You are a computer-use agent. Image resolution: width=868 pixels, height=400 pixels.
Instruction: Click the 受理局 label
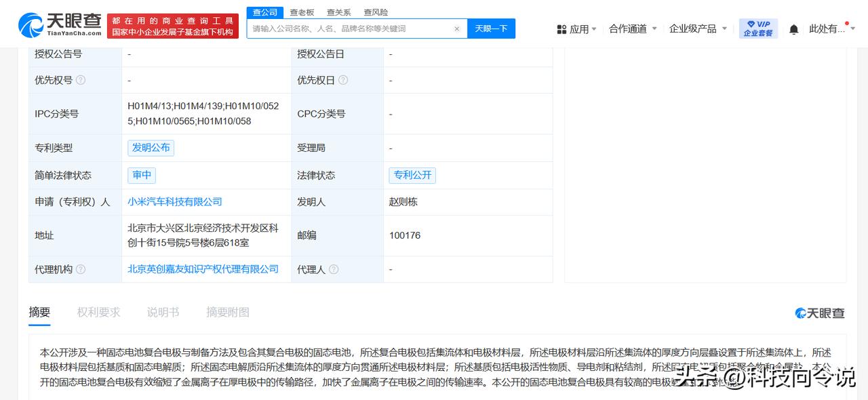(x=311, y=148)
